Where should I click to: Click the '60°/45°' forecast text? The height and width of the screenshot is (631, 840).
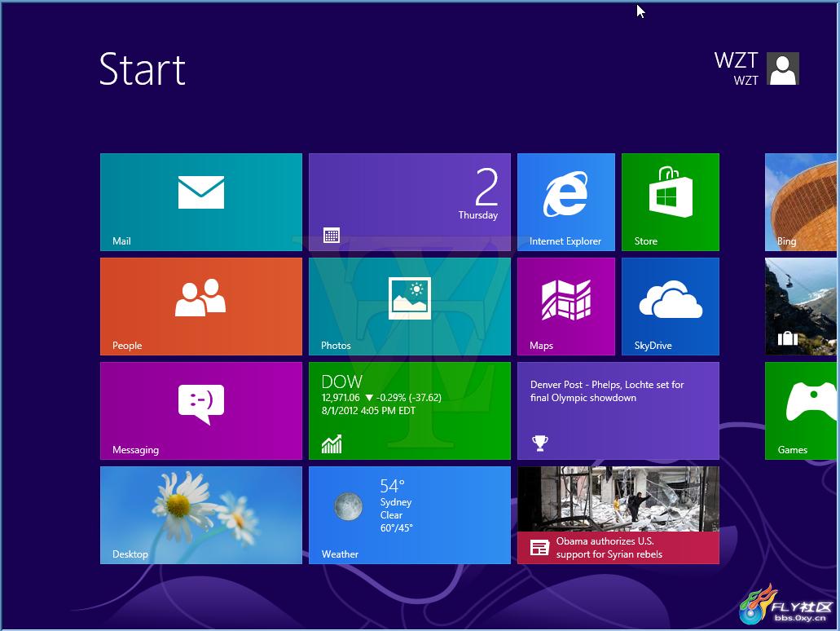397,528
